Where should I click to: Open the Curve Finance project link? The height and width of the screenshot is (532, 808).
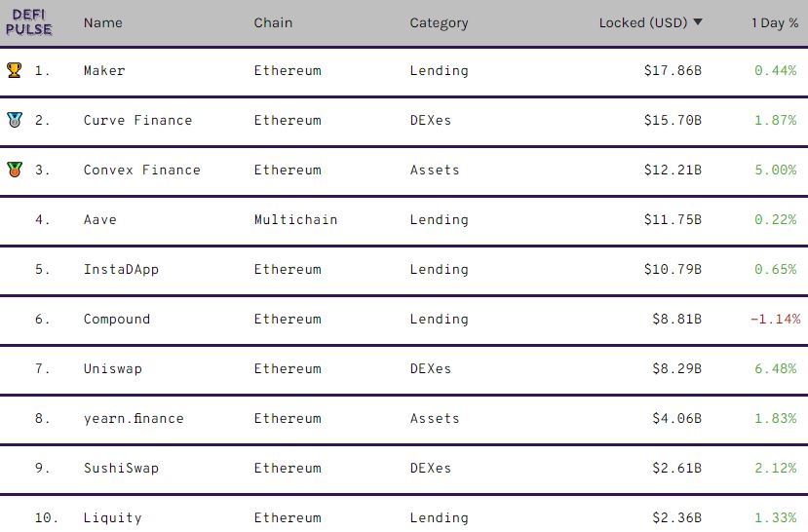(137, 120)
